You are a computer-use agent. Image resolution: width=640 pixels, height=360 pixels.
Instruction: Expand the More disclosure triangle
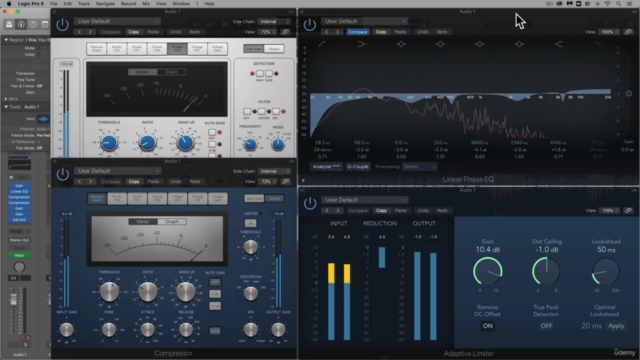(x=6, y=99)
